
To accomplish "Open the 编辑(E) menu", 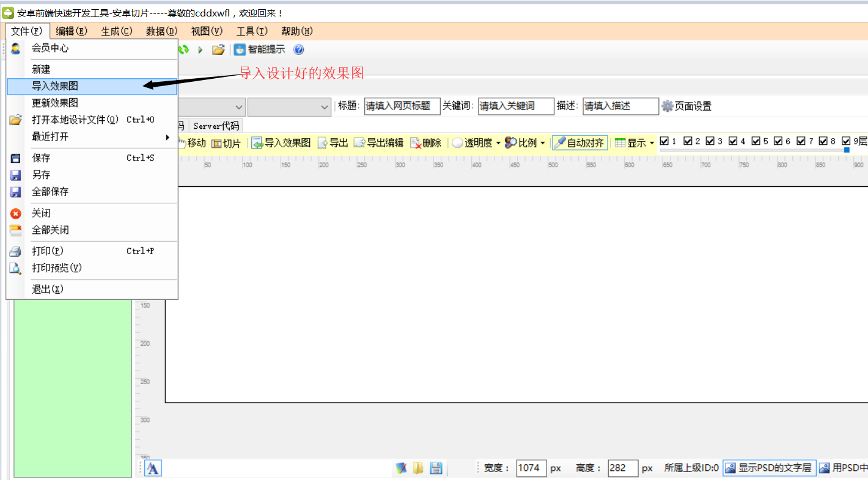I will coord(72,31).
